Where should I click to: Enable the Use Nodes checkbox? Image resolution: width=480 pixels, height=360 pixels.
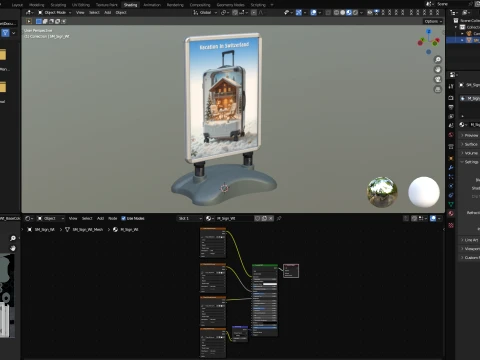coord(123,218)
